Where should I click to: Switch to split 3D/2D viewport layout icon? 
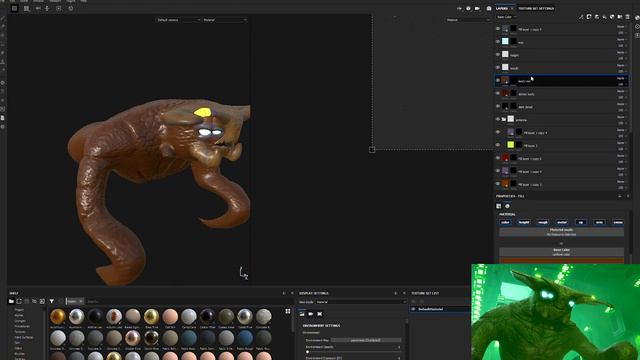27,8
